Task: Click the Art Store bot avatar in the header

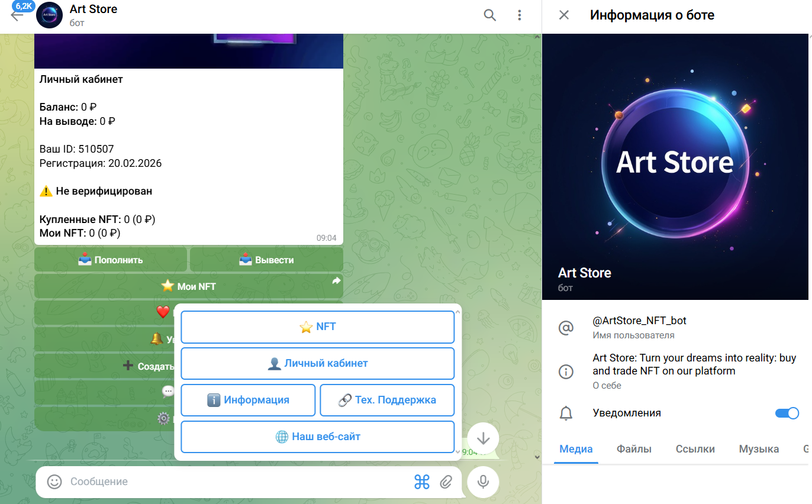Action: tap(50, 15)
